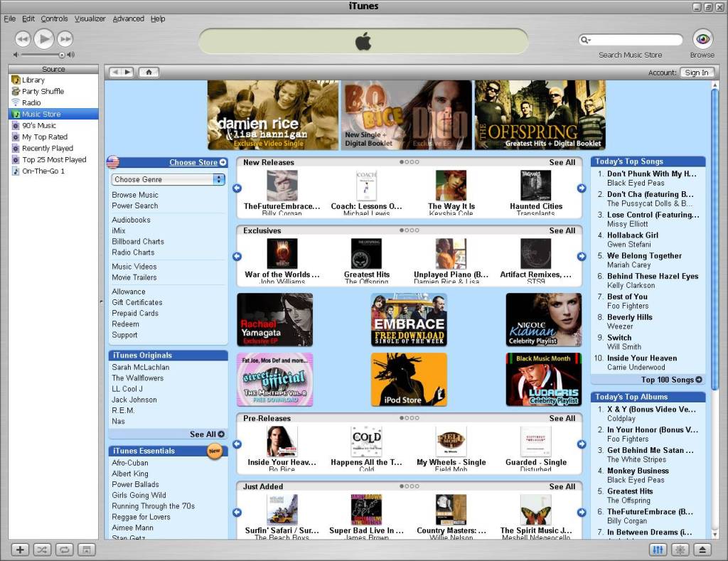Screen dimensions: 728x561
Task: Go to the Music Store home page
Action: tap(149, 72)
